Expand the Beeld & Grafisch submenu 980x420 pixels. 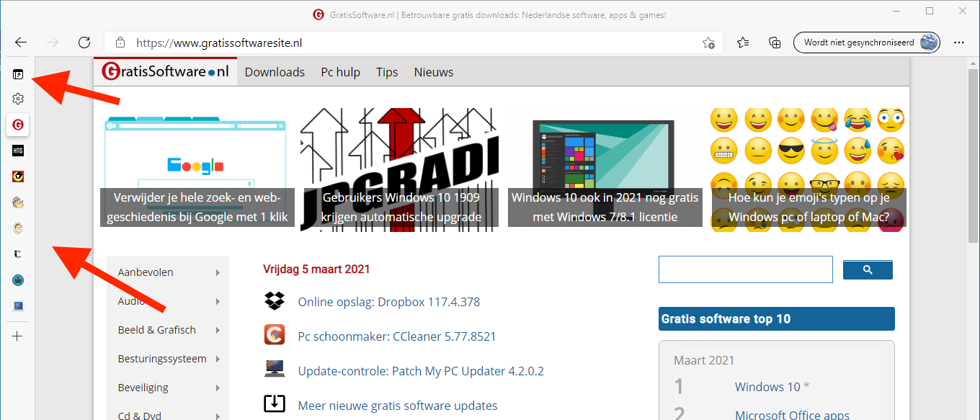click(x=217, y=330)
